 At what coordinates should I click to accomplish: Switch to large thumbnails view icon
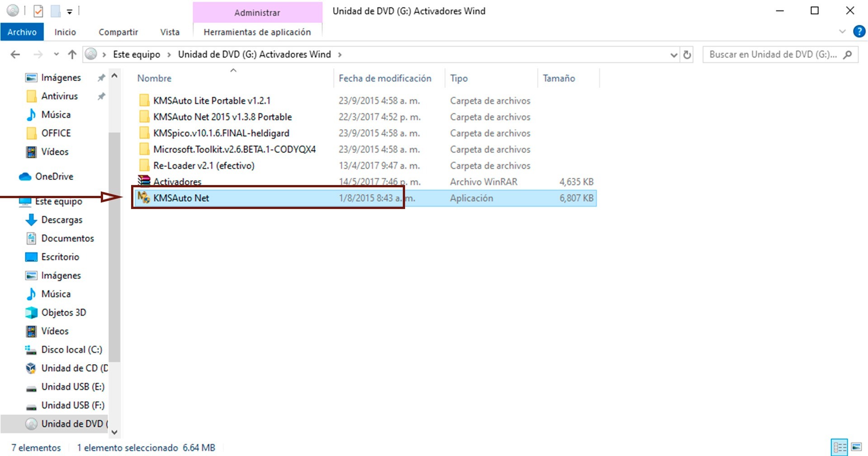[856, 447]
